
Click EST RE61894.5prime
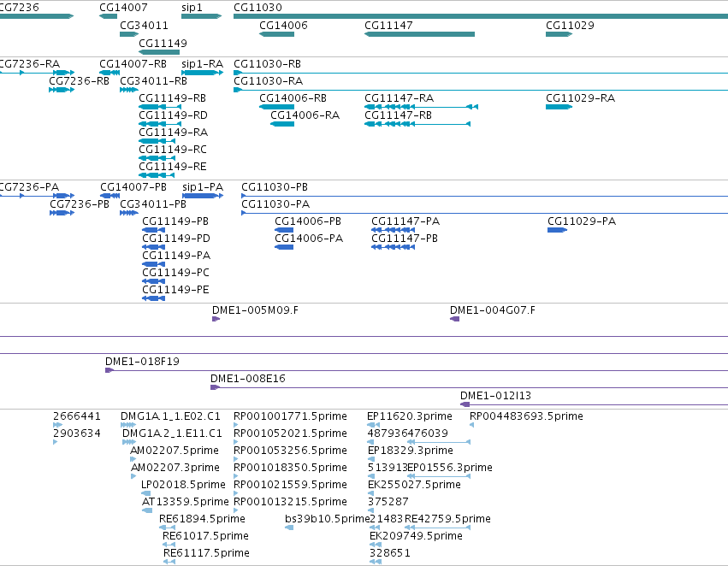167,528
